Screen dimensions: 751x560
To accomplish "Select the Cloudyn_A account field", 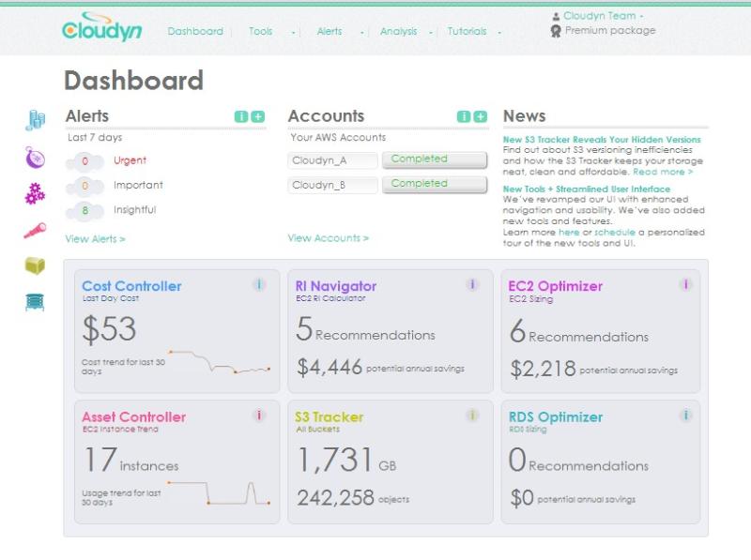I will pos(333,160).
